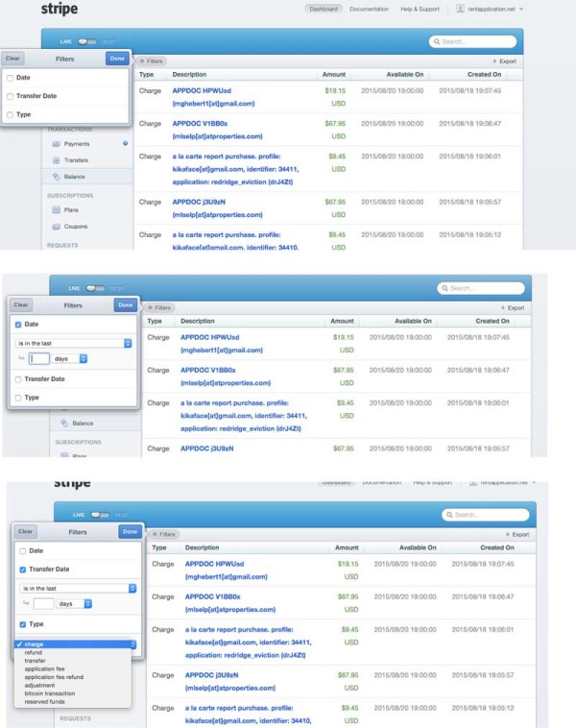Uncheck Type checkbox in bottom screenshot

23,624
